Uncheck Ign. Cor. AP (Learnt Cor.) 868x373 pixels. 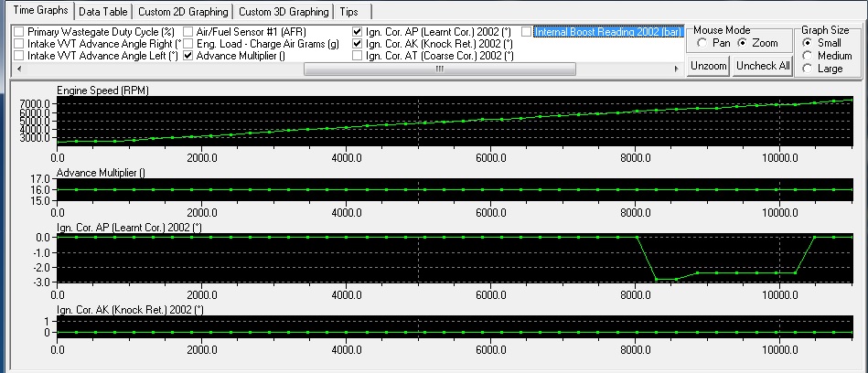(357, 32)
